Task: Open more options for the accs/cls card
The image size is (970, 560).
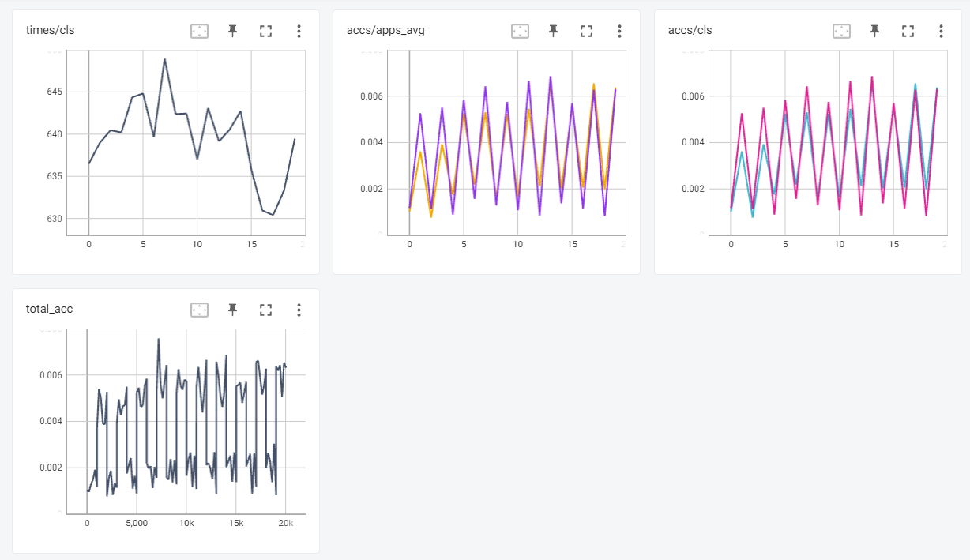Action: pyautogui.click(x=941, y=31)
